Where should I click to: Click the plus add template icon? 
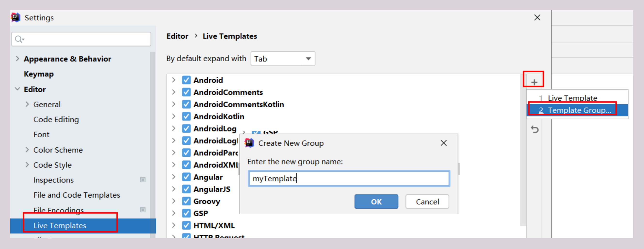click(534, 82)
